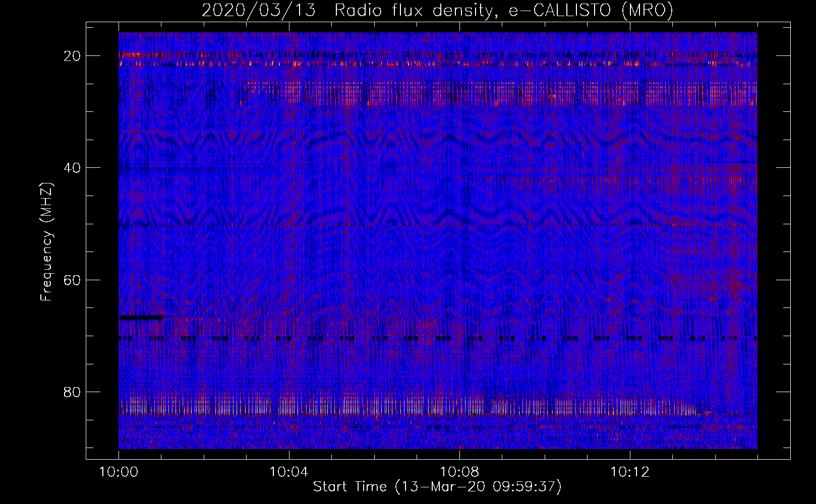Screen dimensions: 816x504
Task: Click the '10:12' time tick label
Action: point(630,472)
